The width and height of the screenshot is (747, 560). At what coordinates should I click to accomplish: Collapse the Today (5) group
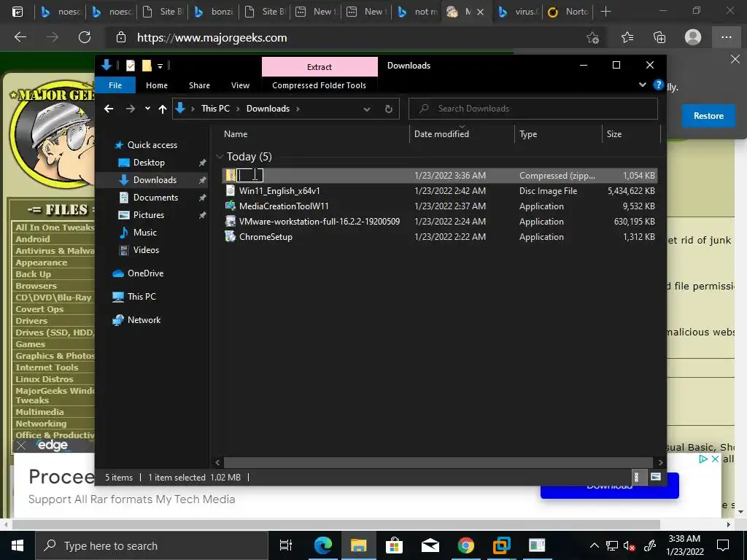click(x=220, y=156)
